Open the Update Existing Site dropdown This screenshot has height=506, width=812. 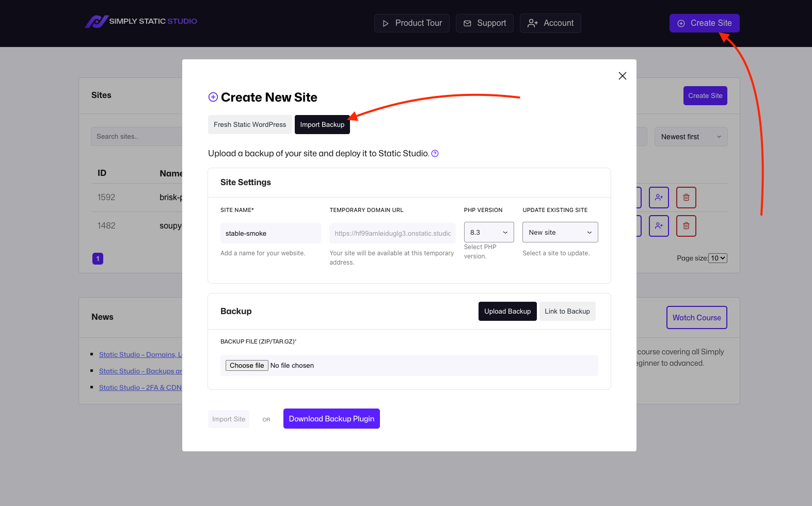click(x=560, y=233)
